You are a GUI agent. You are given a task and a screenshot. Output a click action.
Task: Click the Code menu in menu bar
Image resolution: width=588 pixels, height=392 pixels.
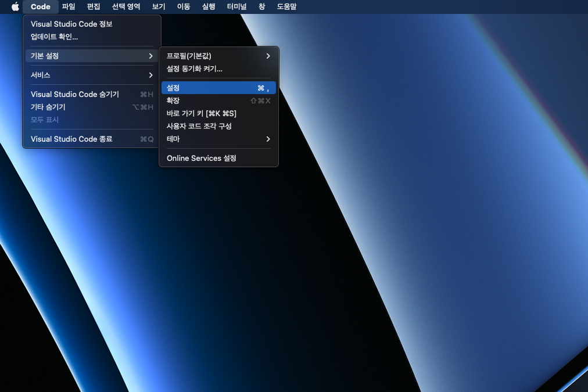41,7
